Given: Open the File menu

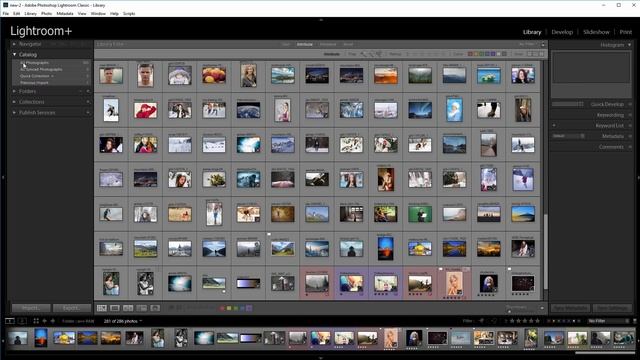Looking at the screenshot, I should coord(6,13).
